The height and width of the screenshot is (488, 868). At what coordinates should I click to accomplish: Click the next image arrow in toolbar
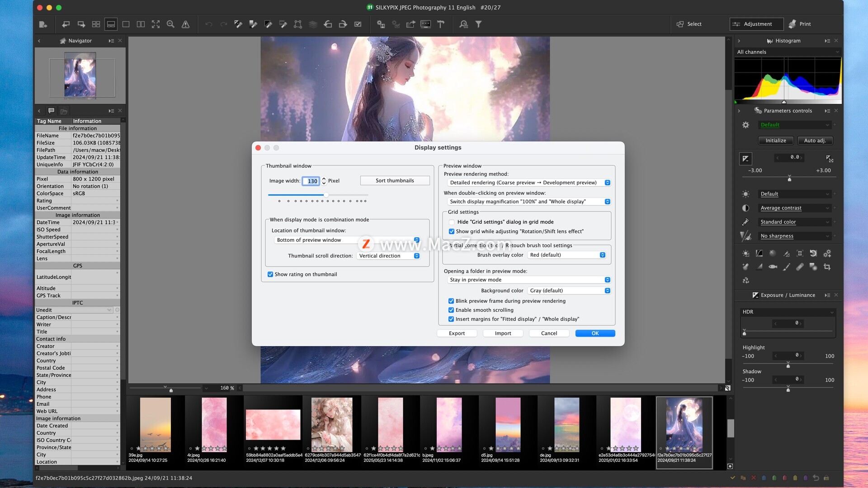click(81, 24)
